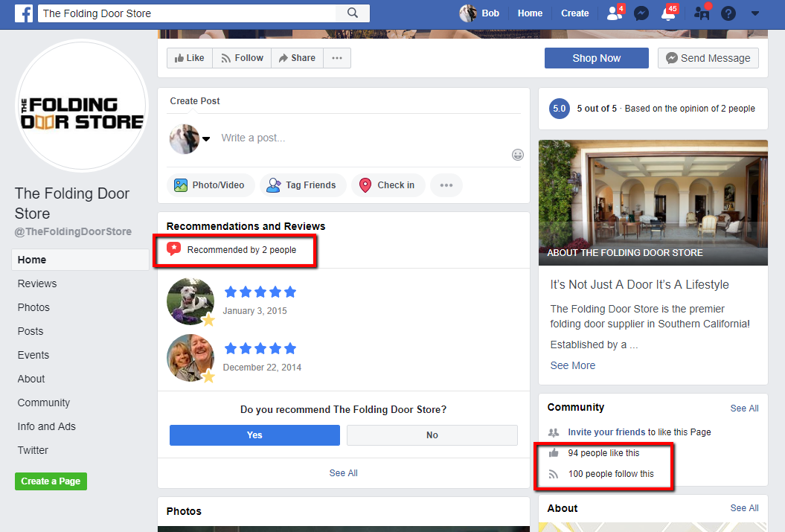Open more post options ellipsis button
This screenshot has width=785, height=532.
[x=446, y=185]
